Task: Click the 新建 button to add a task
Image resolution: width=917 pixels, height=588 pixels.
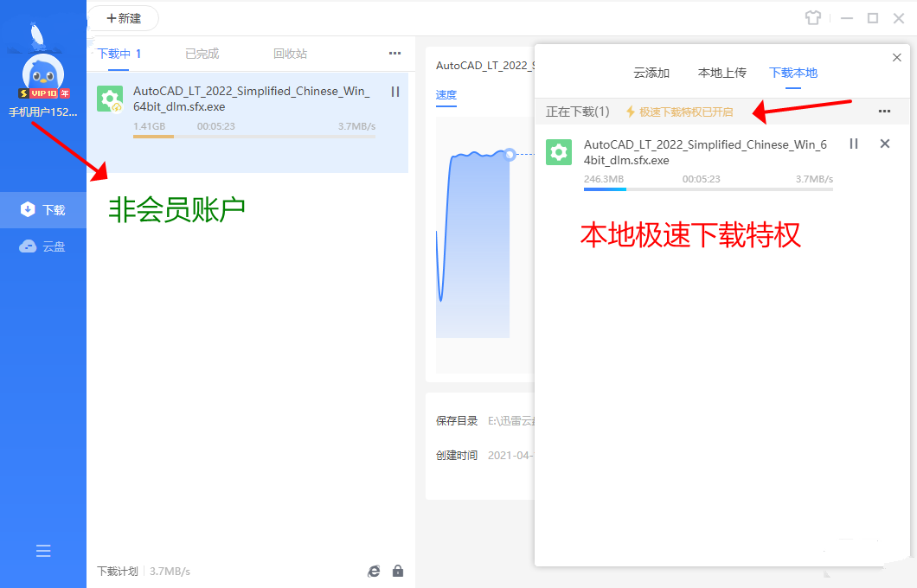Action: (124, 18)
